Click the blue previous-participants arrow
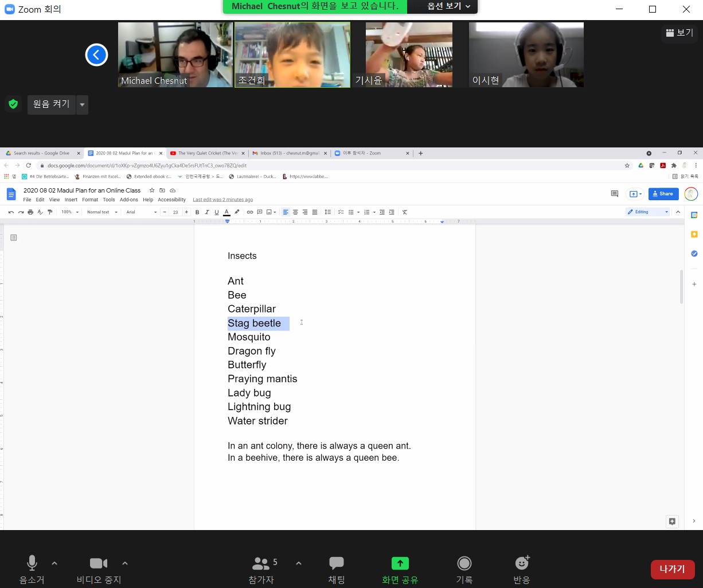 coord(96,55)
